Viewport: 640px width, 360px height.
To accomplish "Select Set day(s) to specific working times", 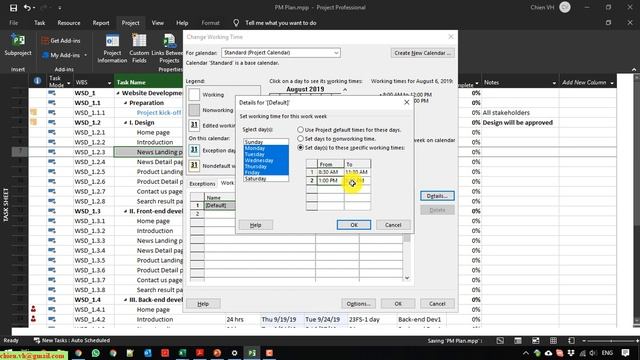I will click(300, 147).
